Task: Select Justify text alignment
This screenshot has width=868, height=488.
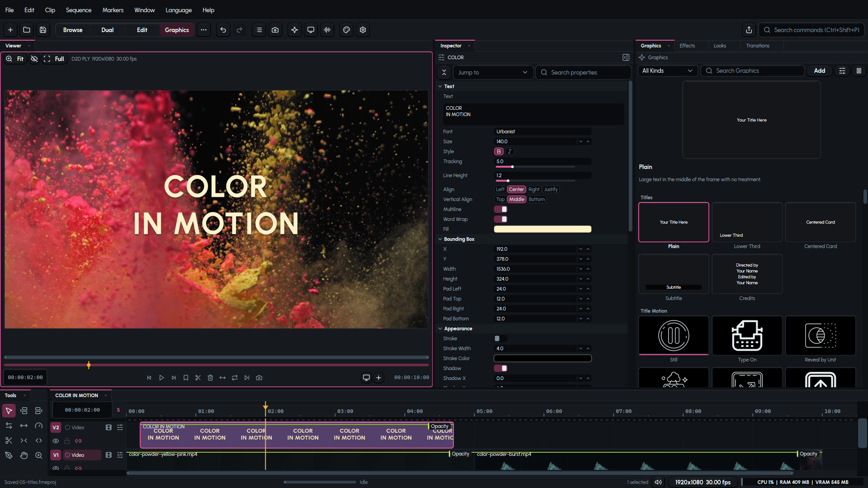Action: [x=551, y=189]
